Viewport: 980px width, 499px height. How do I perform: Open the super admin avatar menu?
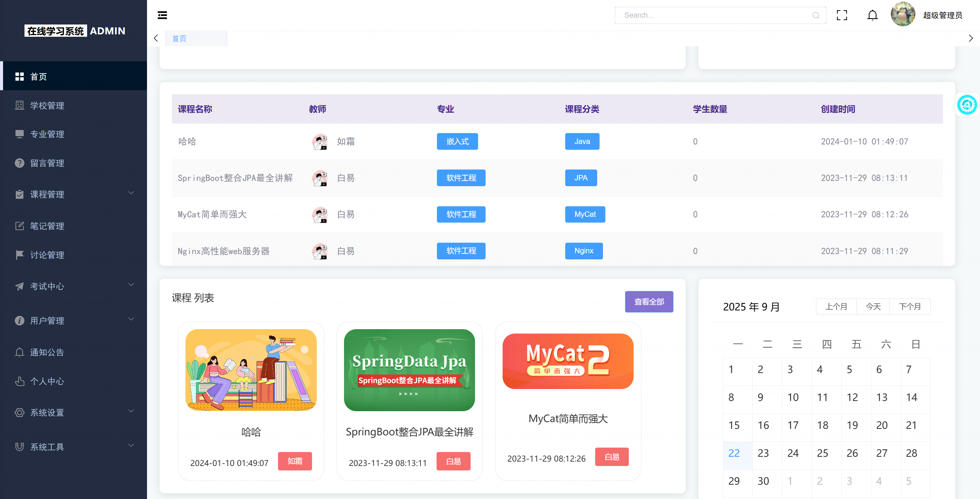point(902,14)
